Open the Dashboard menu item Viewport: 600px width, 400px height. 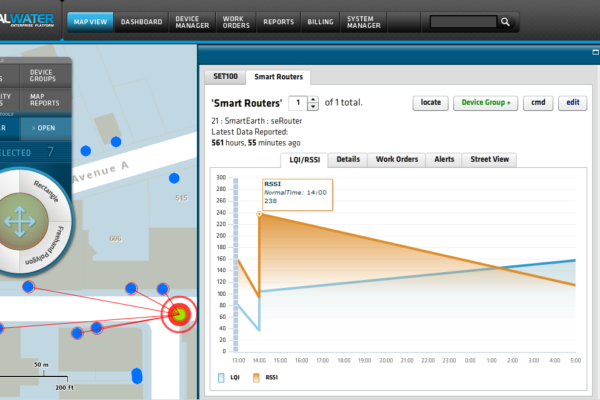tap(142, 22)
